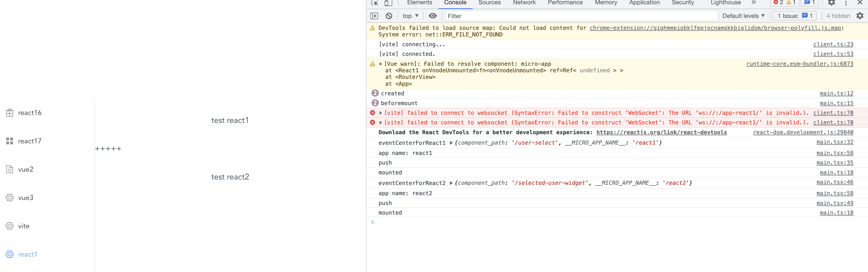
Task: Open main.tsx:35 source link
Action: (x=835, y=163)
